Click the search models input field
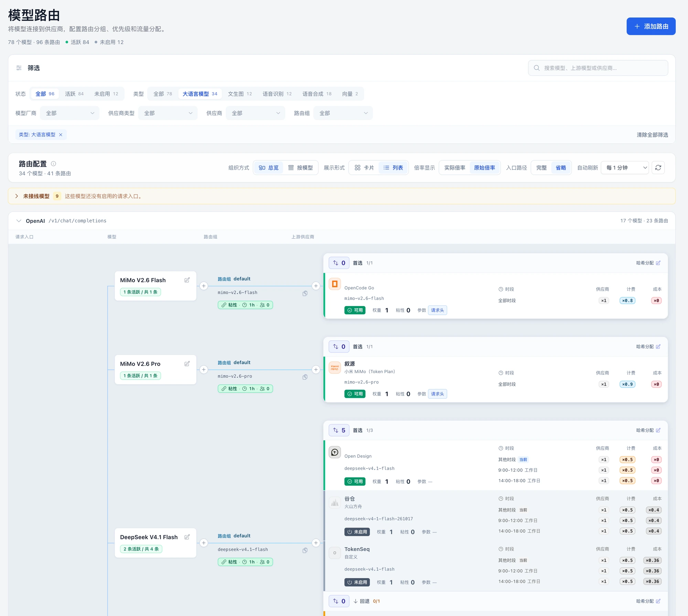This screenshot has height=616, width=688. coord(598,68)
